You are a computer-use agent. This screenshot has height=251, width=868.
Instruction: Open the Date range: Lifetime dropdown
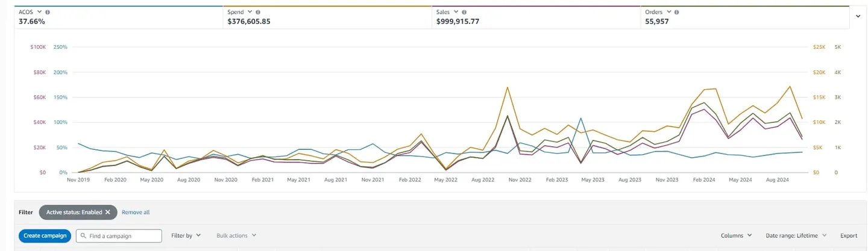pos(796,236)
